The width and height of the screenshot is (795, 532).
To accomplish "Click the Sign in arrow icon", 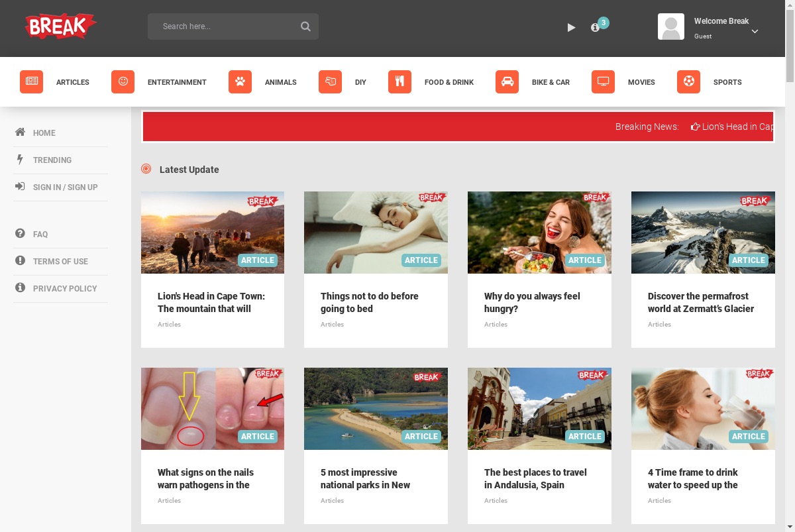I will (20, 186).
